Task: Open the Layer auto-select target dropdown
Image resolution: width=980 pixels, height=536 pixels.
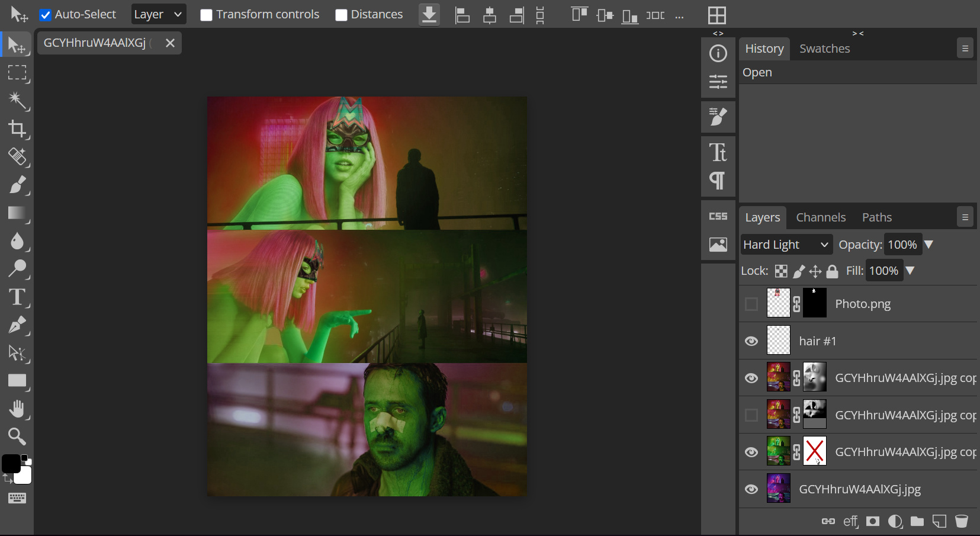Action: [x=158, y=15]
